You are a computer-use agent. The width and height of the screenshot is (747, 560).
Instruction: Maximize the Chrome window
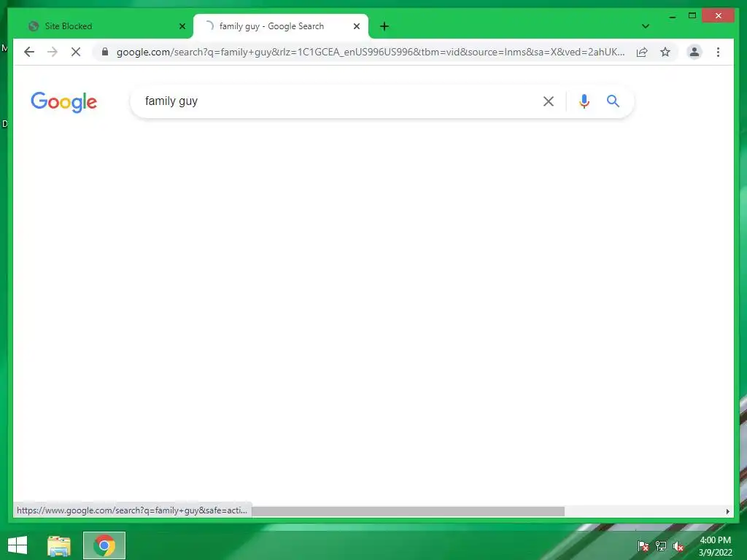tap(692, 16)
